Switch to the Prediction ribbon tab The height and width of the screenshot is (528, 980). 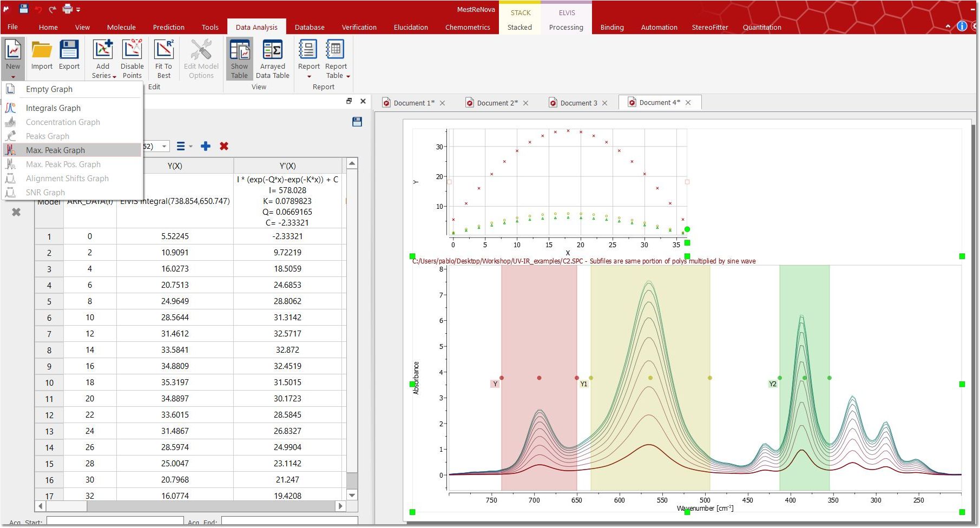pos(168,27)
